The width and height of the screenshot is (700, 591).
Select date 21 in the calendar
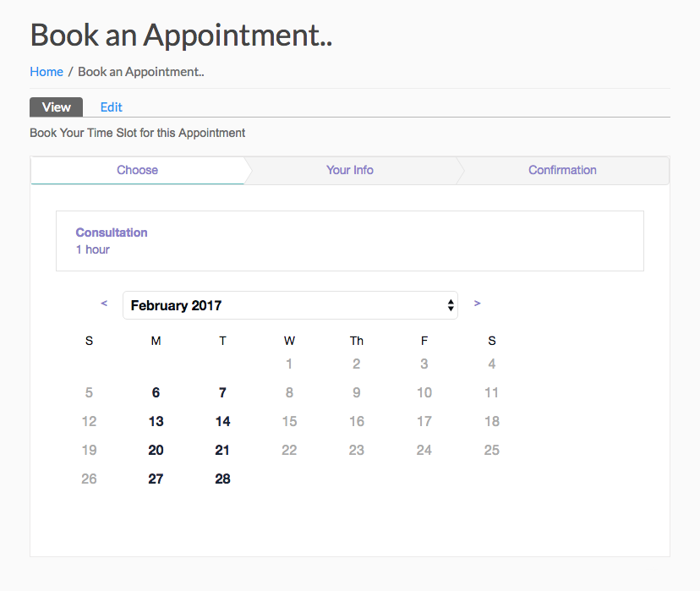[x=222, y=450]
